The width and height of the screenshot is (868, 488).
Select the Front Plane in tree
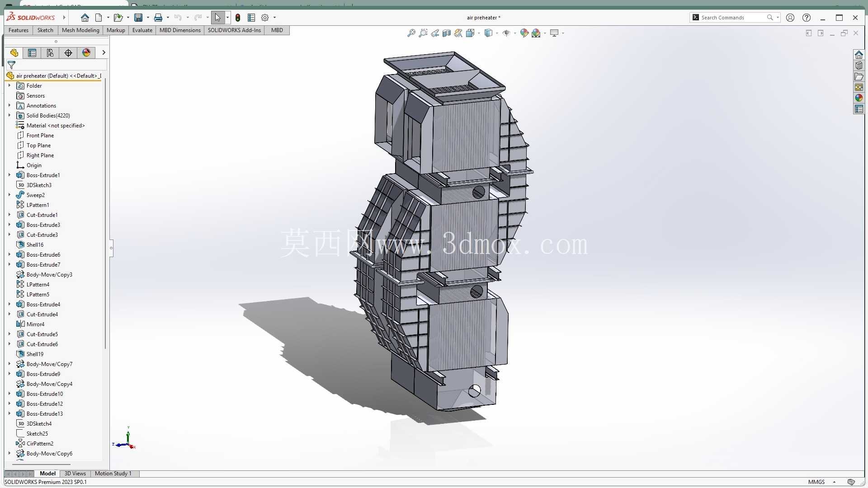click(x=40, y=135)
